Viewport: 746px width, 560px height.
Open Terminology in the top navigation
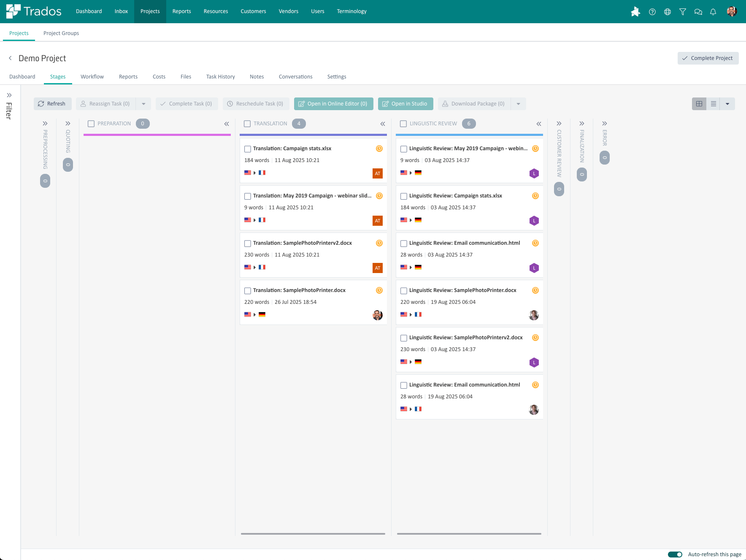(351, 11)
